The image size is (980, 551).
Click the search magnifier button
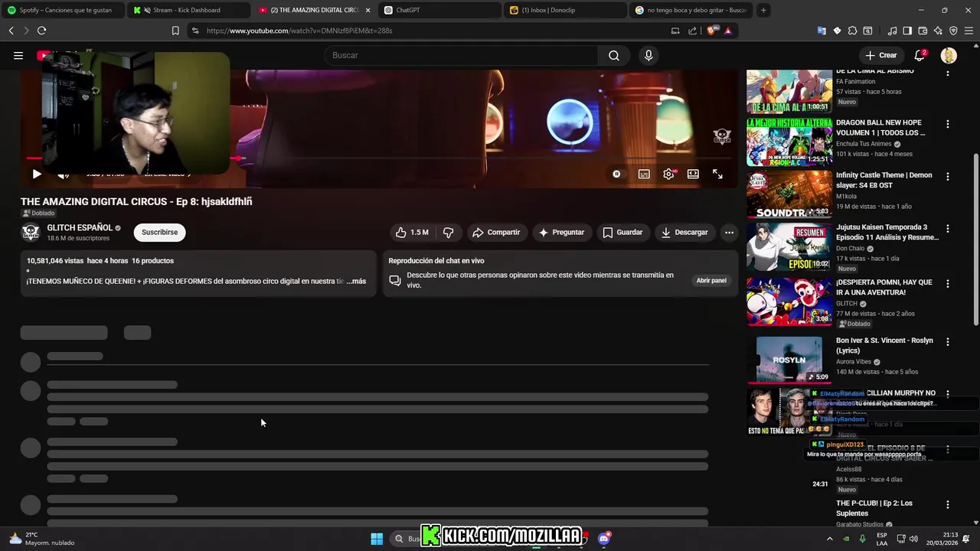coord(614,55)
